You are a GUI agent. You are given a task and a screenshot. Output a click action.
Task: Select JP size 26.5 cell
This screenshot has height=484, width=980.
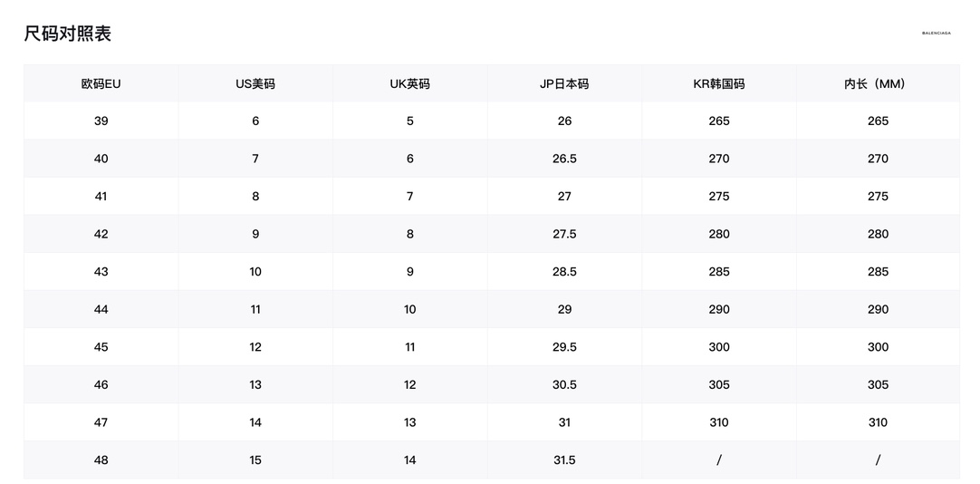564,159
